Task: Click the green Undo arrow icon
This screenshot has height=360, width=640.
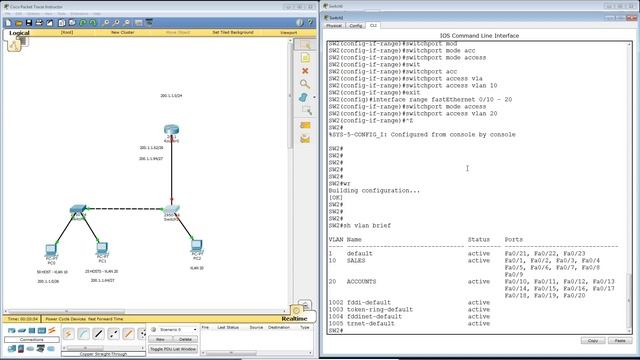Action: [83, 23]
